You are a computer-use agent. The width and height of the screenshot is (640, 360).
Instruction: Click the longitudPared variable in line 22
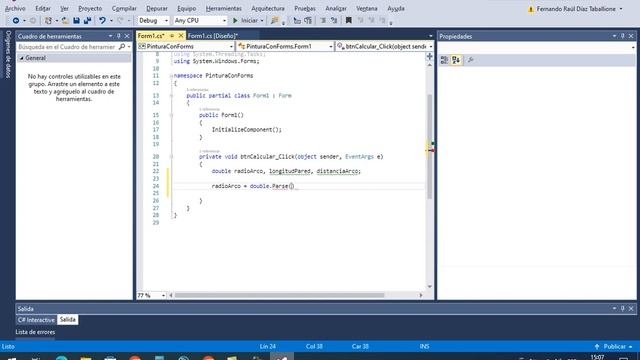[x=289, y=171]
